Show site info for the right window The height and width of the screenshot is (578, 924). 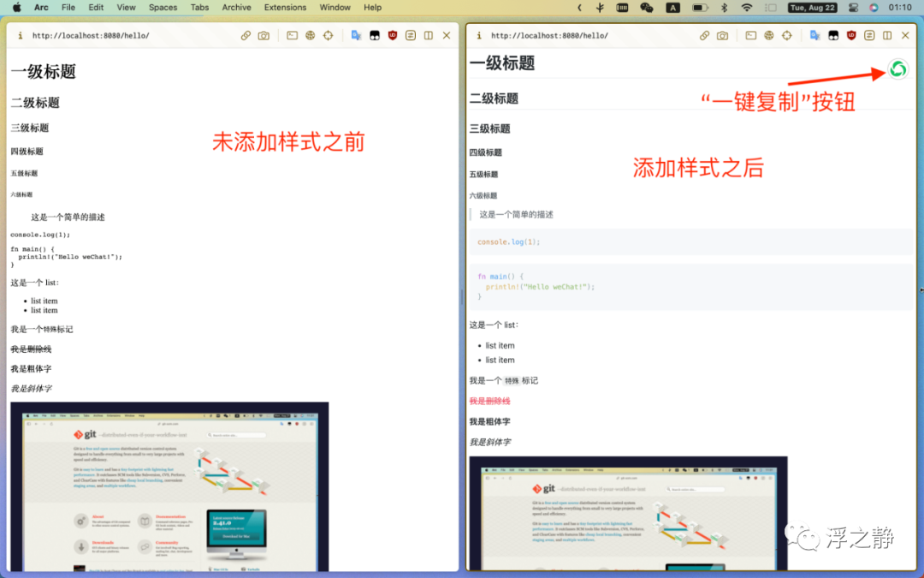(x=479, y=35)
